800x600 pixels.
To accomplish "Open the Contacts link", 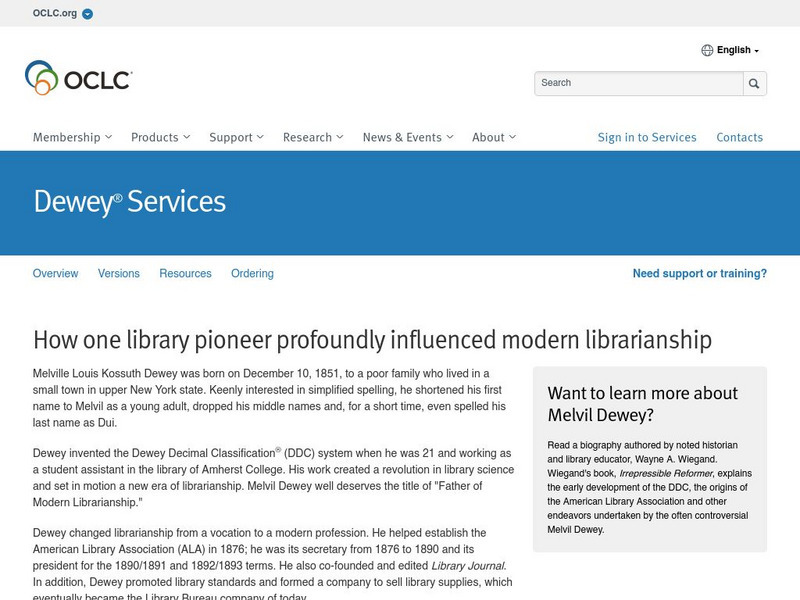I will click(739, 137).
